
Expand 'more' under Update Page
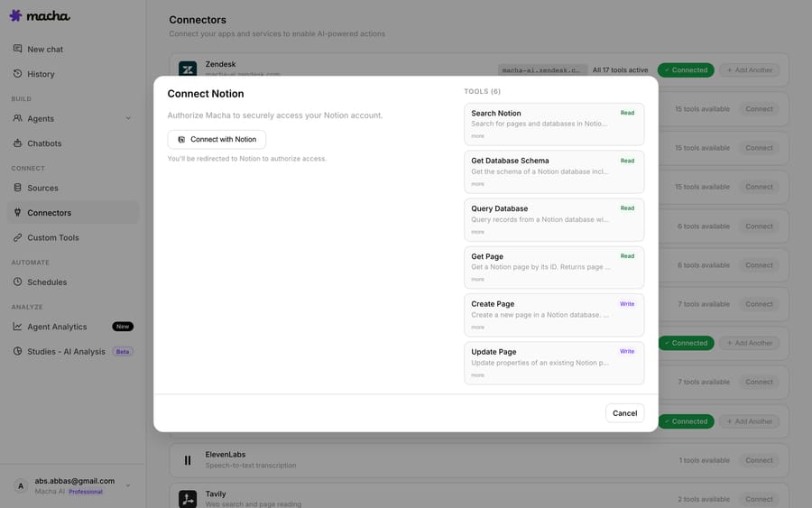tap(477, 375)
